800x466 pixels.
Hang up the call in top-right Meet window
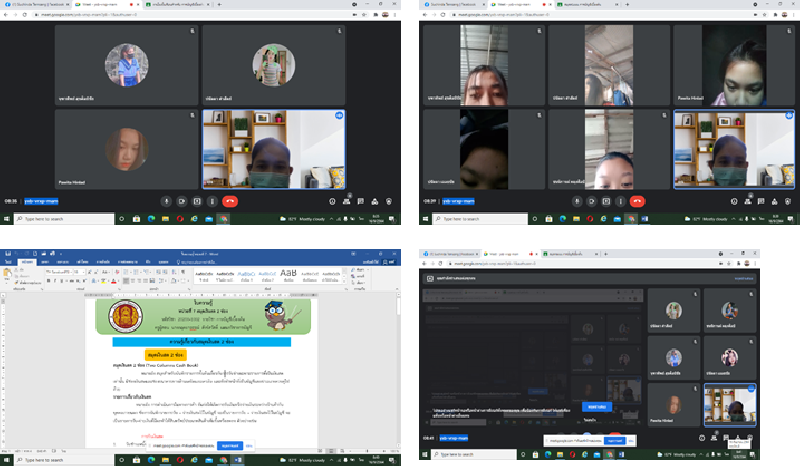637,200
